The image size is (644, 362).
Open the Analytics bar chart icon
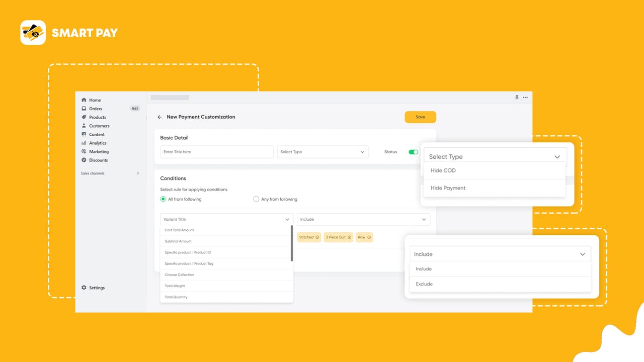tap(84, 143)
